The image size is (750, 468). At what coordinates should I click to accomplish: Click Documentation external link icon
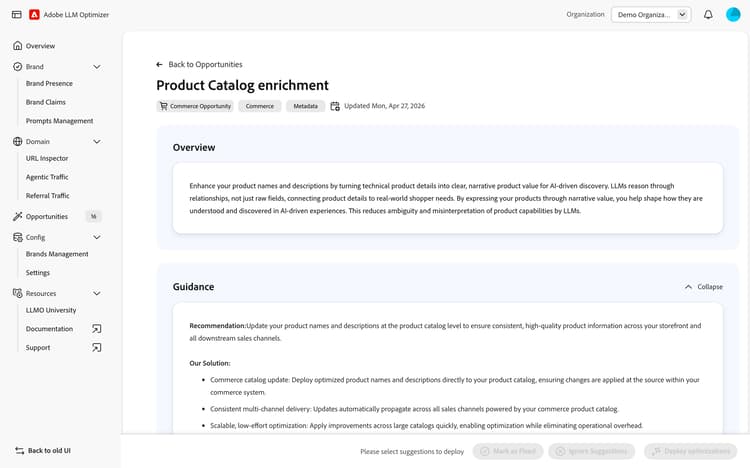pos(97,329)
